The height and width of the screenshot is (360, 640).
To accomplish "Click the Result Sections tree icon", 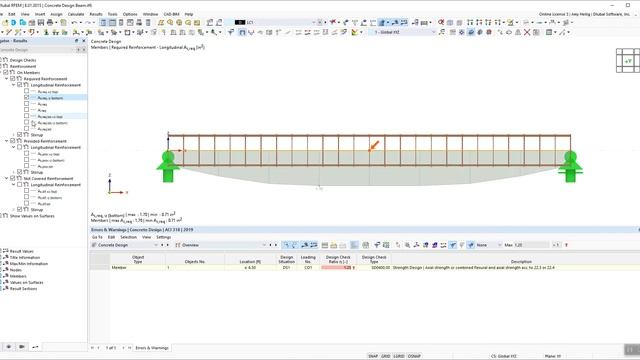I will 6,288.
